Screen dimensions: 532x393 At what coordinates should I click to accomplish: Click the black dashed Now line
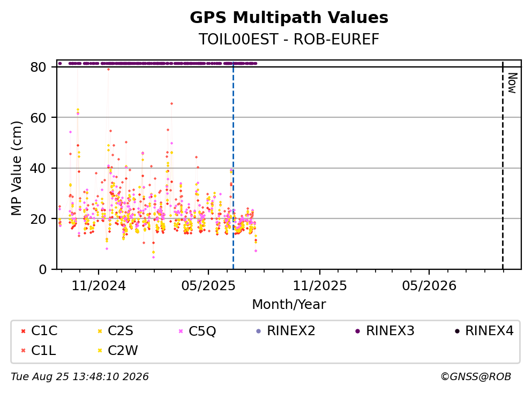coord(503,166)
